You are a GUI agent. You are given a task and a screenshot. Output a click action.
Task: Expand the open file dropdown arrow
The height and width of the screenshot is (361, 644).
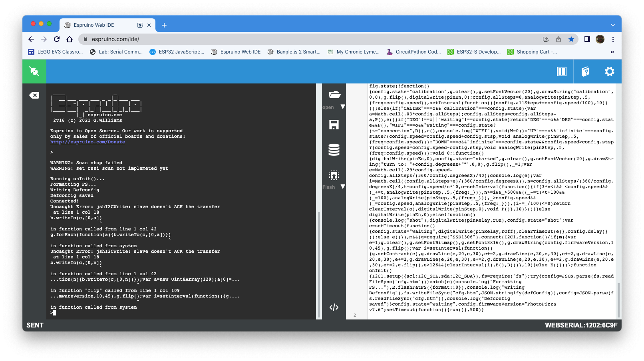click(x=343, y=107)
